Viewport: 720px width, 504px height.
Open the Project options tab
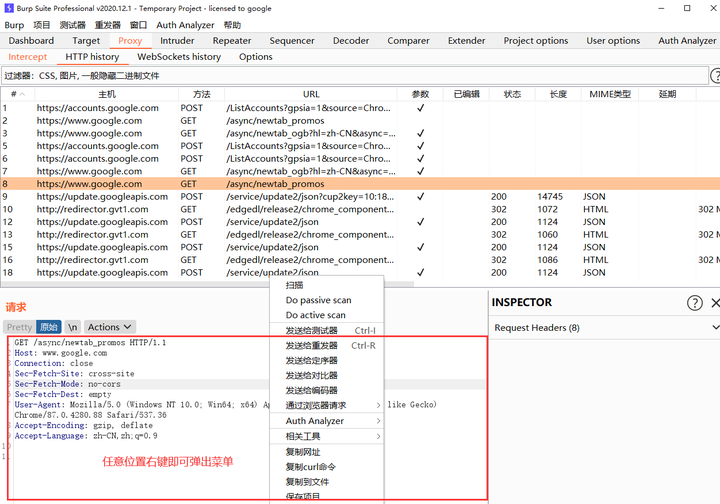coord(536,41)
